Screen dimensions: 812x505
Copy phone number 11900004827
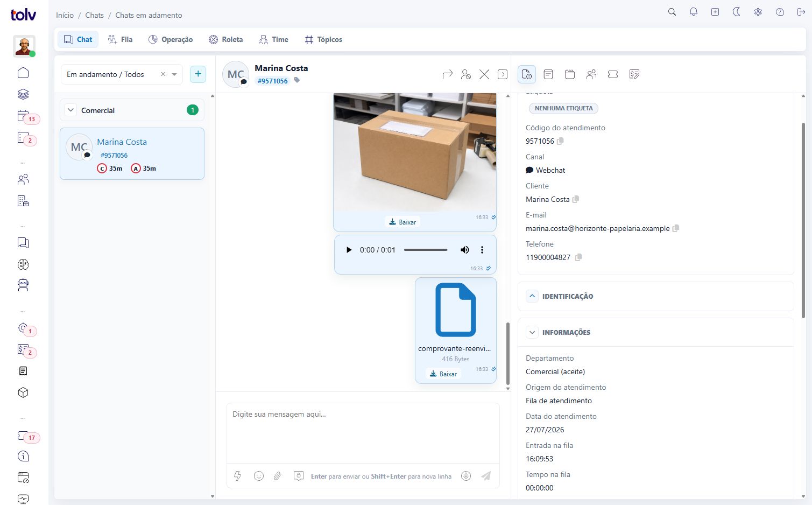[578, 257]
